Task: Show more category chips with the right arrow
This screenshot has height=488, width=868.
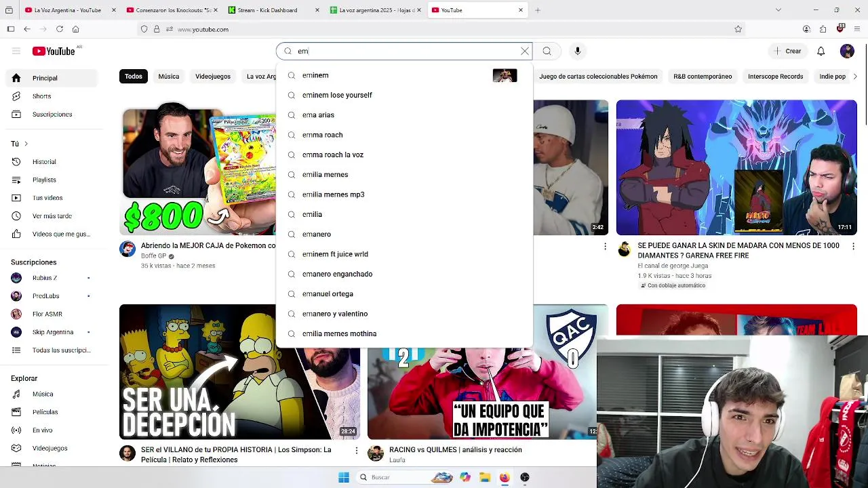Action: coord(855,77)
